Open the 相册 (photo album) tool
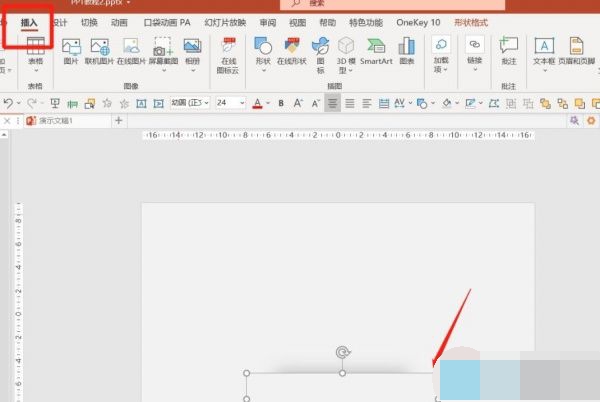 coord(192,52)
